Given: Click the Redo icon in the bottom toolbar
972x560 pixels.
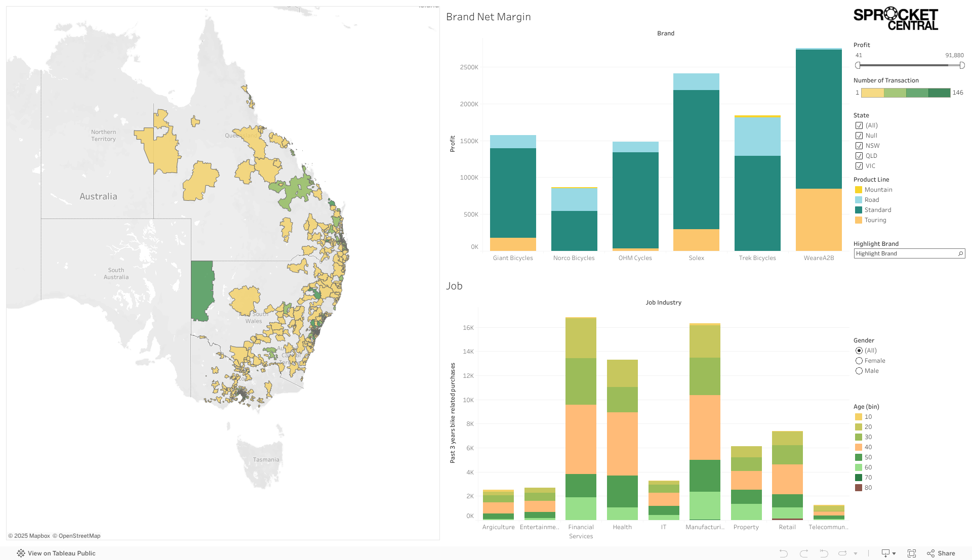Looking at the screenshot, I should point(804,553).
